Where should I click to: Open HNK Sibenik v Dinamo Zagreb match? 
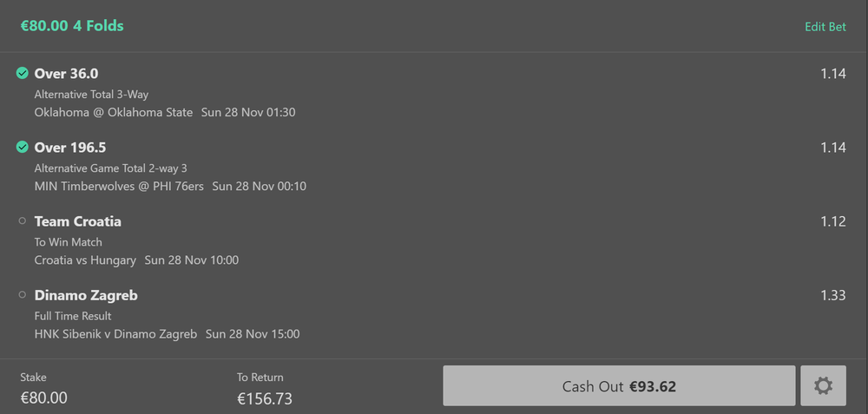coord(115,333)
